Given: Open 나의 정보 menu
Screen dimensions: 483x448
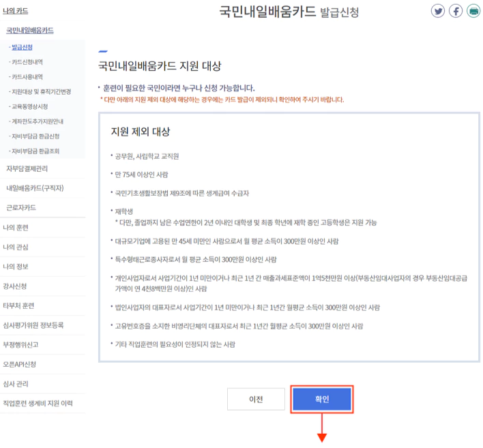Looking at the screenshot, I should (x=16, y=267).
